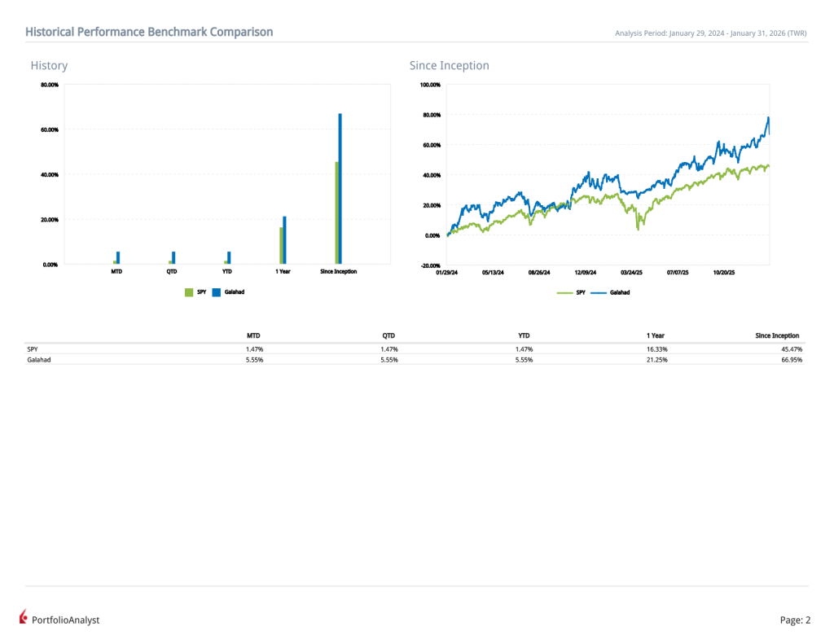Click the 03/24/25 date label on line chart axis

tap(631, 272)
